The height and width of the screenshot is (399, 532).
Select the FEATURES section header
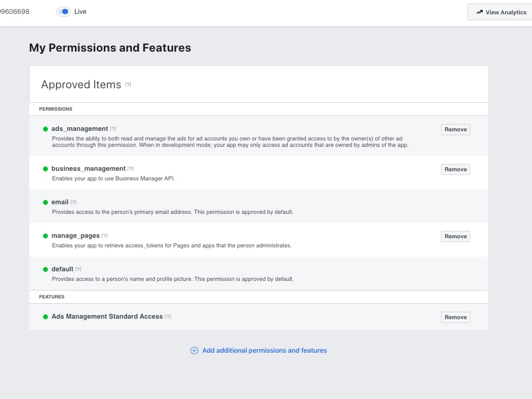[x=51, y=297]
